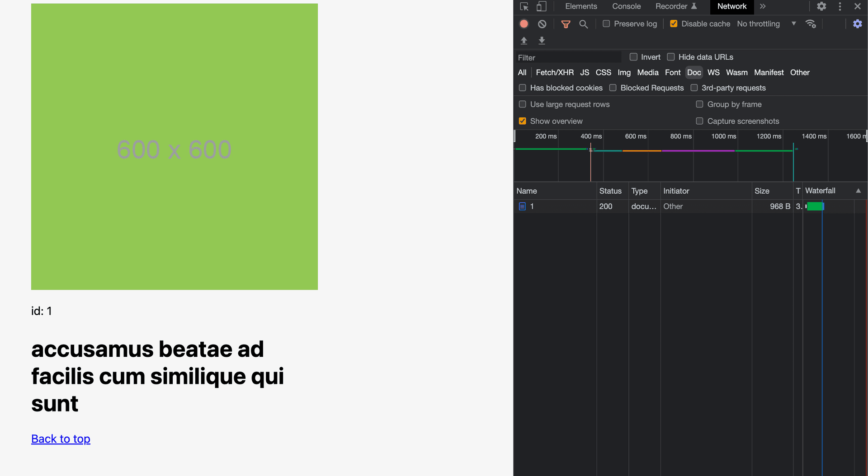Open the more panels chevron menu
Screen dimensions: 868x476
pyautogui.click(x=763, y=6)
